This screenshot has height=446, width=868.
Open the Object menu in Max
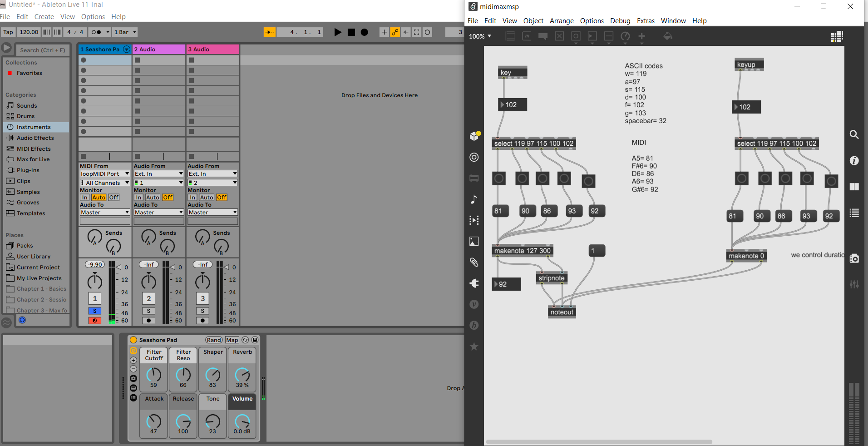(533, 21)
